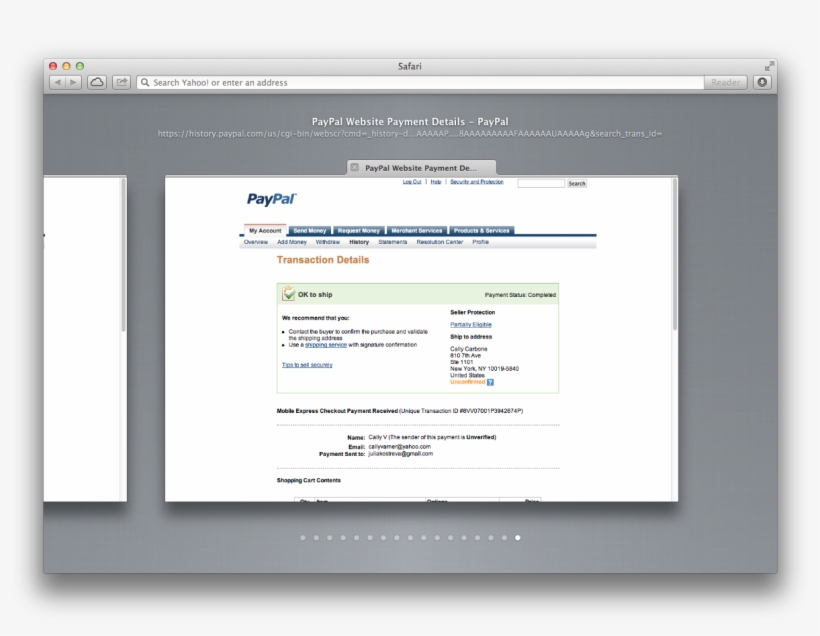820x636 pixels.
Task: Click the question mark icon next to Unconfirmed
Action: coord(490,382)
